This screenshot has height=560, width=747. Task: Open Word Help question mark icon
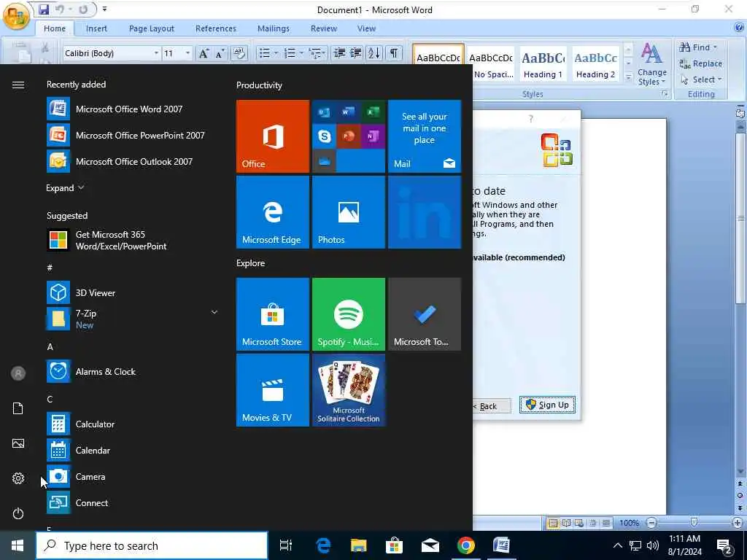[739, 28]
